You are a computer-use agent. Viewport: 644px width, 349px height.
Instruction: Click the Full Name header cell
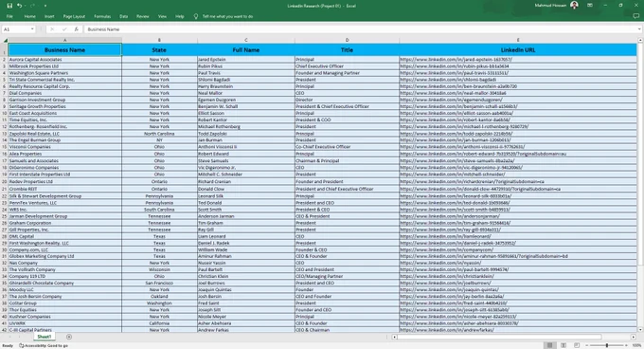pyautogui.click(x=246, y=49)
